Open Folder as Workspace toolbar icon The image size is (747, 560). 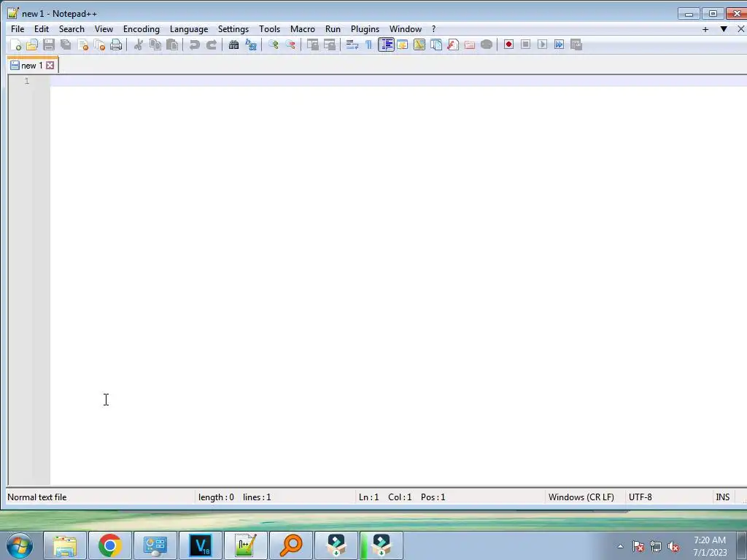[x=470, y=44]
